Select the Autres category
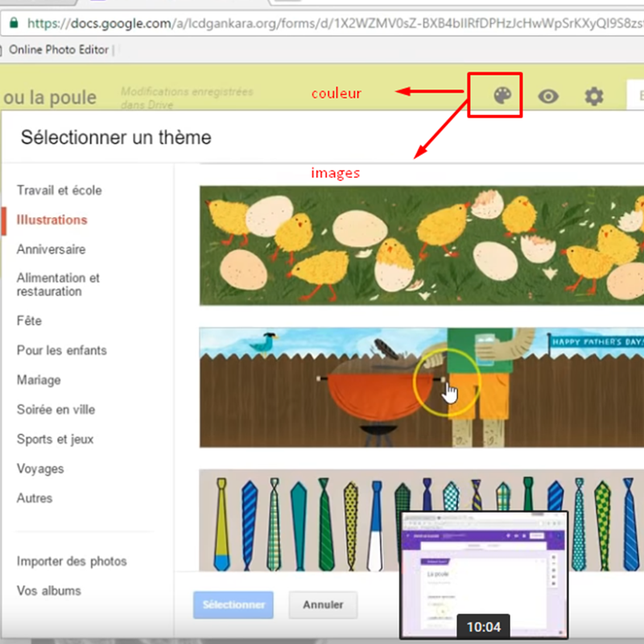This screenshot has width=644, height=644. click(35, 498)
